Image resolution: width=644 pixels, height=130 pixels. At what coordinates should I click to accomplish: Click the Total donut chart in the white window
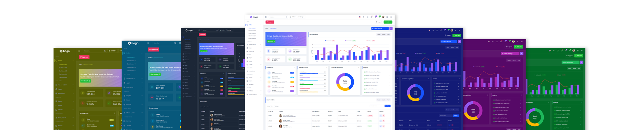(345, 82)
